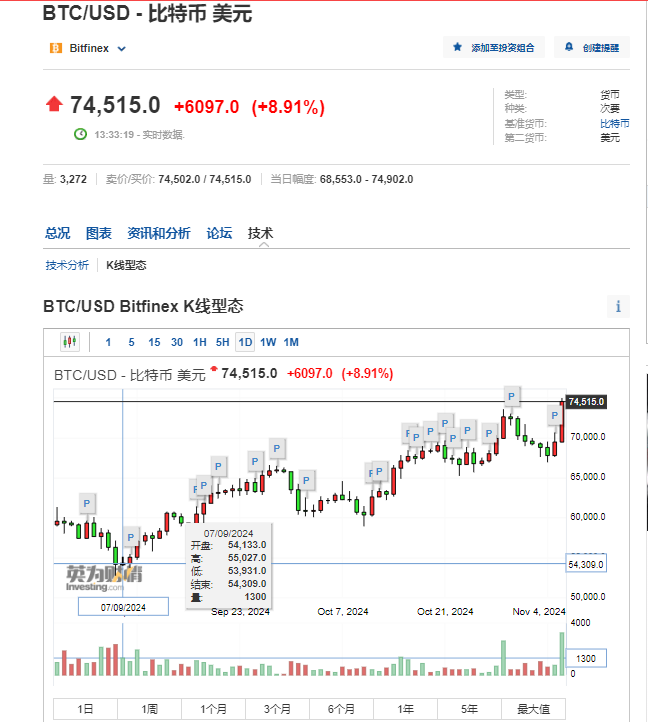Select the 5 minute interval
Image resolution: width=648 pixels, height=722 pixels.
coord(131,342)
